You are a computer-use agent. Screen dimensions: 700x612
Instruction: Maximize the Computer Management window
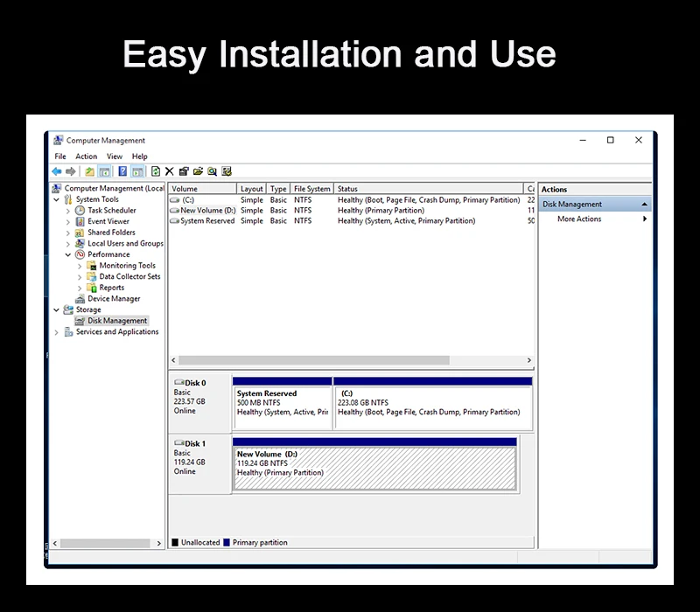[610, 140]
